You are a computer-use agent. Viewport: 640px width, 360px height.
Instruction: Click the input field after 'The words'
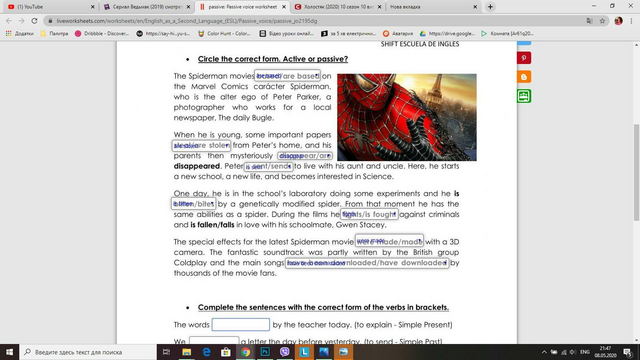(240, 324)
